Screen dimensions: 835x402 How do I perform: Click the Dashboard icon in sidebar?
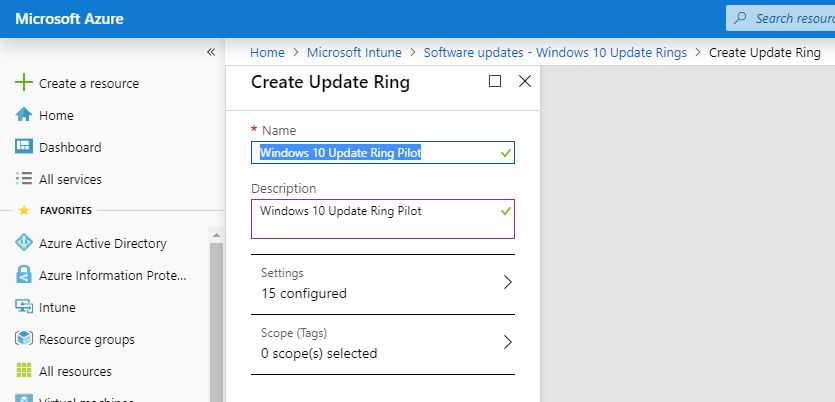point(24,147)
